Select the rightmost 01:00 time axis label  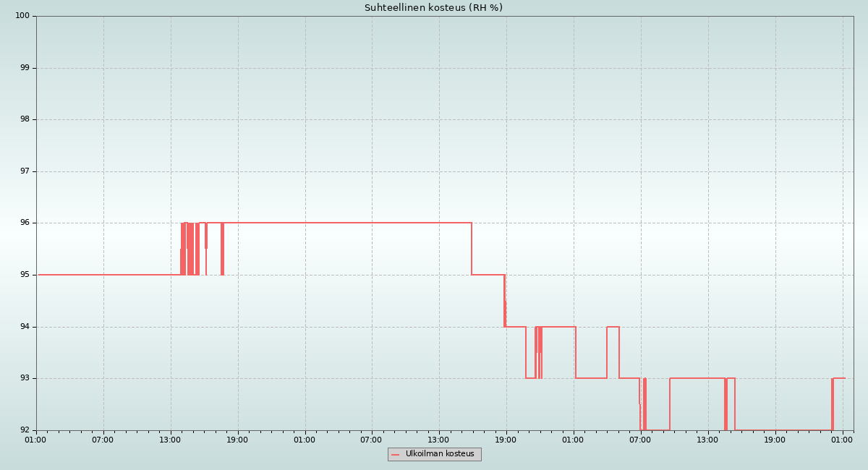[x=842, y=440]
